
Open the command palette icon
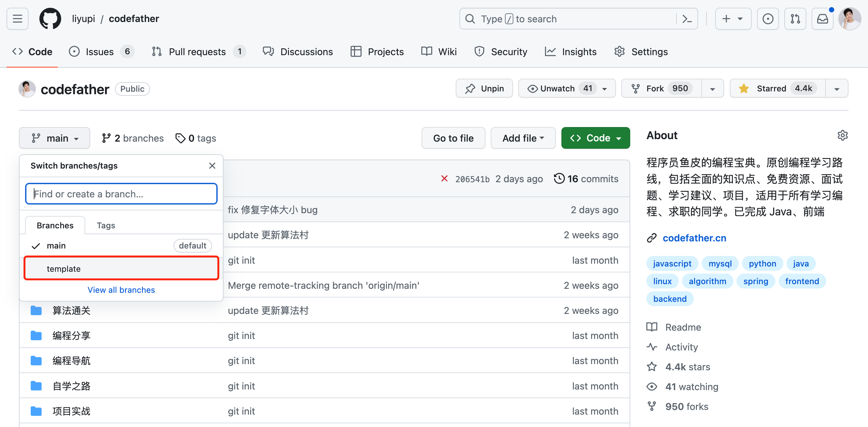click(x=687, y=19)
